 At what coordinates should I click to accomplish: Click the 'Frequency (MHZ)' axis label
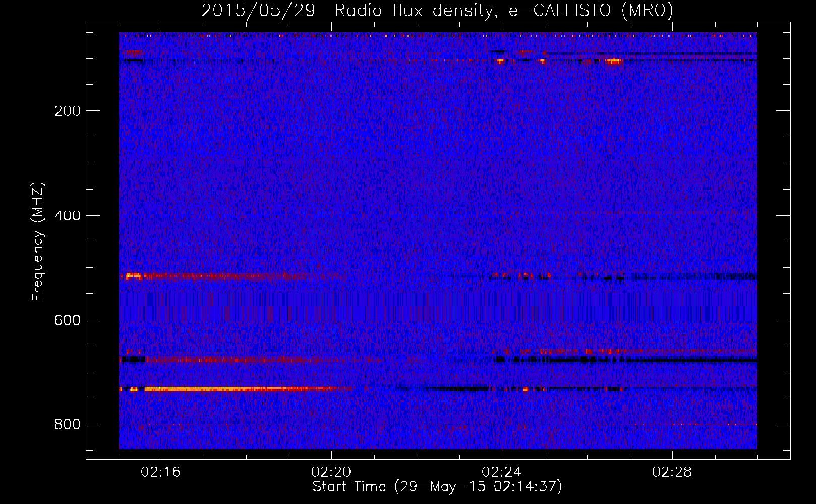(38, 241)
